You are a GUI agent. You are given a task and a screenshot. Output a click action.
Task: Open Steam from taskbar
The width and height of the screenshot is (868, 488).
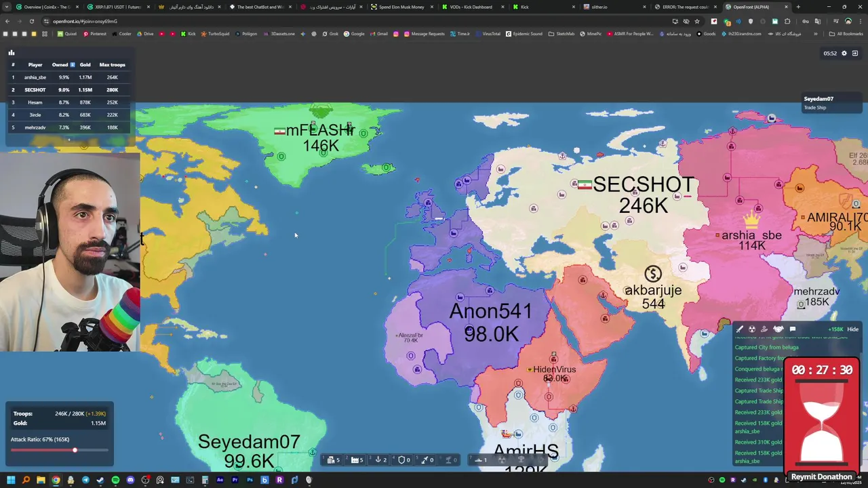(100, 481)
